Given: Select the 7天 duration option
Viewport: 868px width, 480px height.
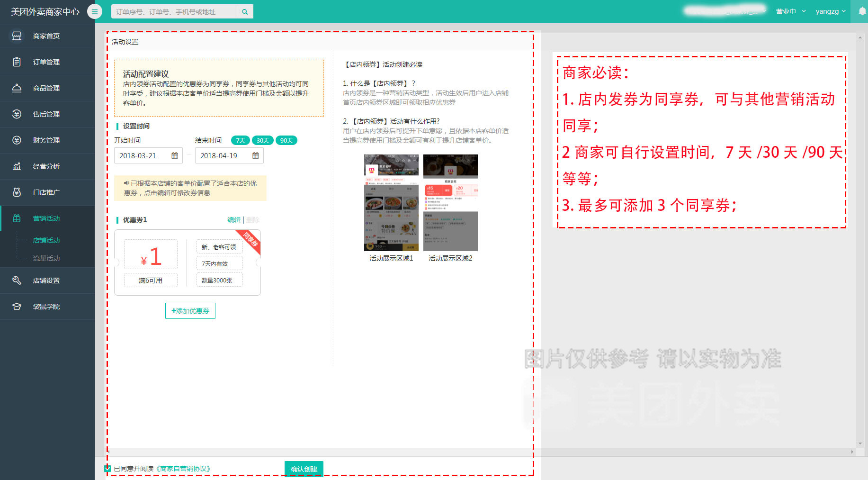Looking at the screenshot, I should tap(241, 140).
